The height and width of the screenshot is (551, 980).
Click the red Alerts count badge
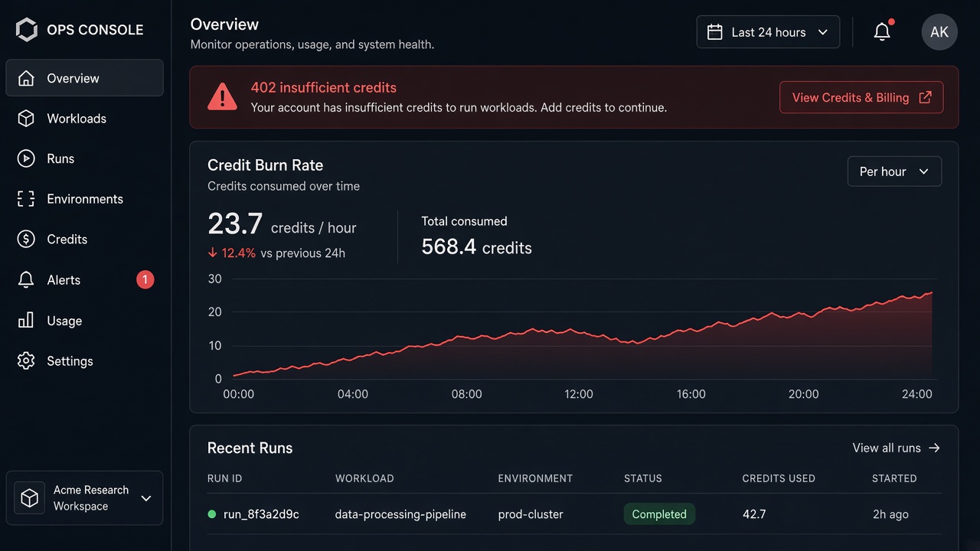click(145, 280)
